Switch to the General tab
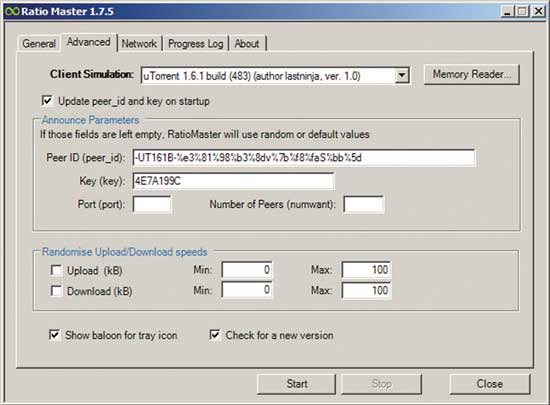Screen dimensions: 550x405 pyautogui.click(x=39, y=43)
